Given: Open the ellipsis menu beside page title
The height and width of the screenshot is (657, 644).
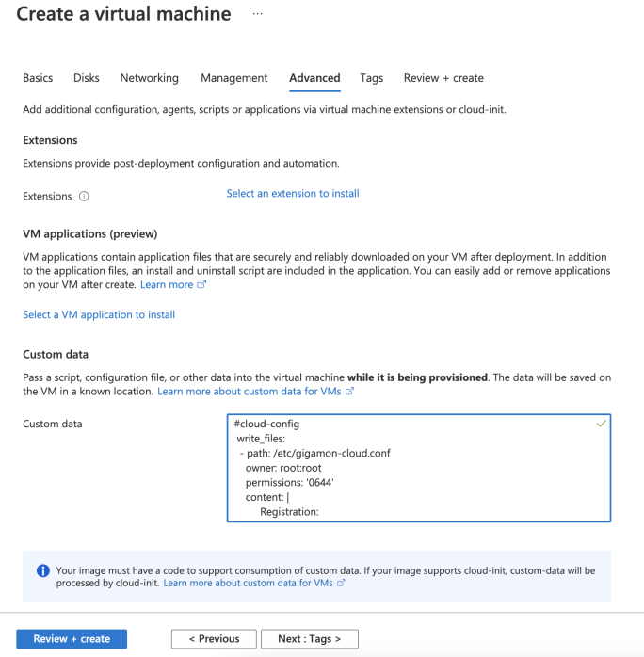Looking at the screenshot, I should coord(257,14).
